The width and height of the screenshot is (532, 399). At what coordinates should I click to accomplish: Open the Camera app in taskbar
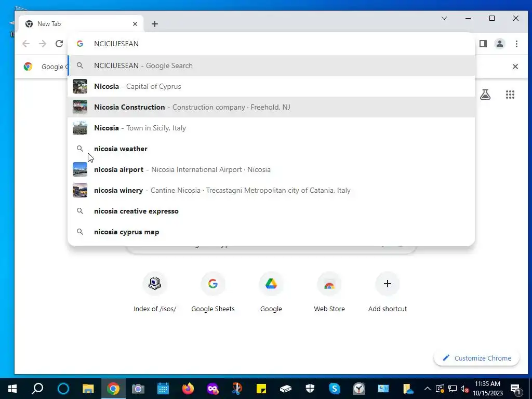click(x=138, y=389)
